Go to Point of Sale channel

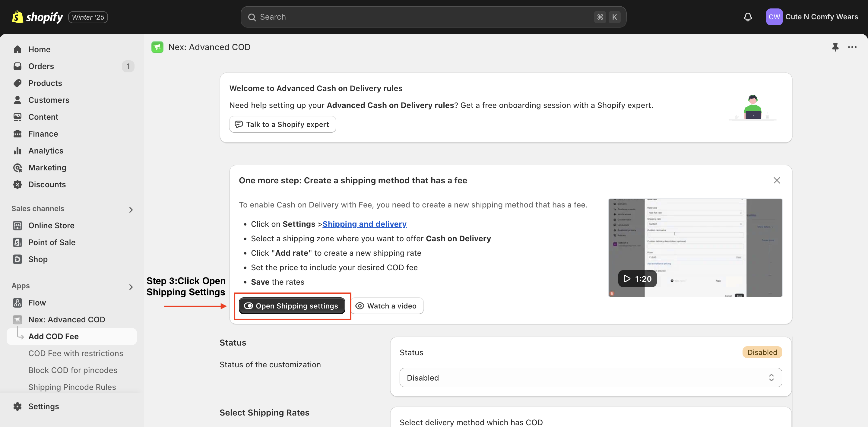coord(52,242)
